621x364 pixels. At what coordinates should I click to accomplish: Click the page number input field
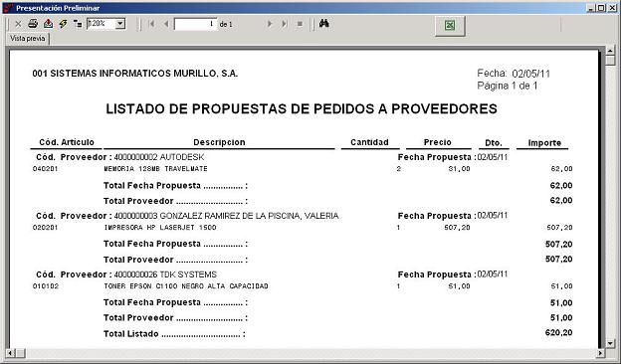[195, 24]
